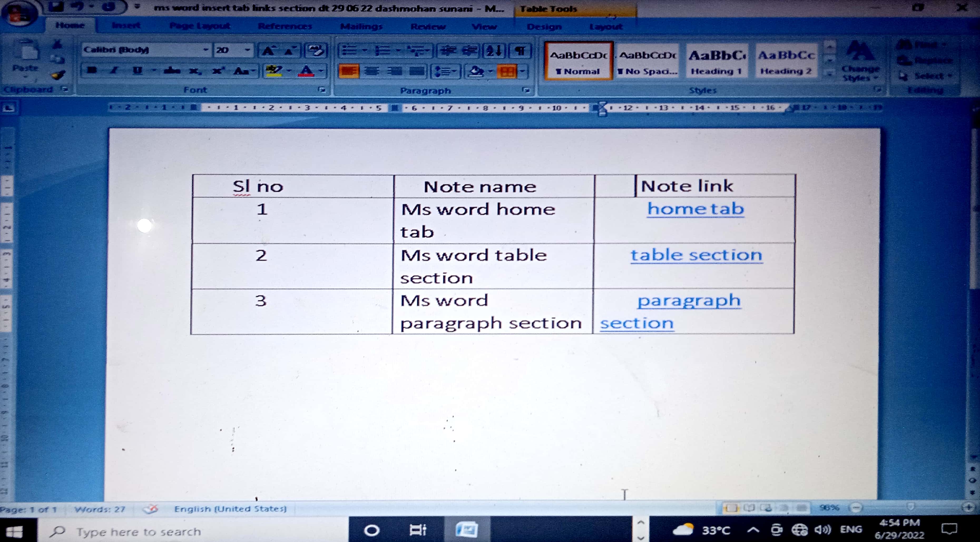Click the Bullets list icon

pyautogui.click(x=349, y=51)
